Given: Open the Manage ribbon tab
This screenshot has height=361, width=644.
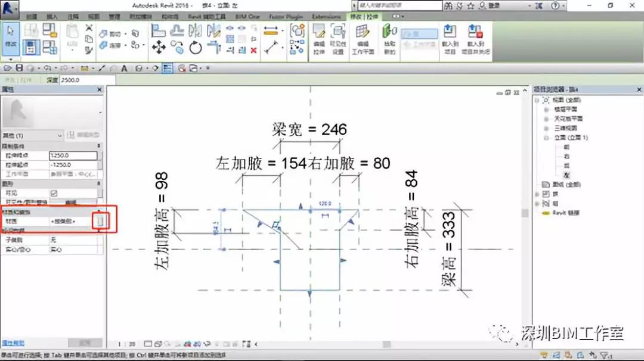Looking at the screenshot, I should pos(114,17).
